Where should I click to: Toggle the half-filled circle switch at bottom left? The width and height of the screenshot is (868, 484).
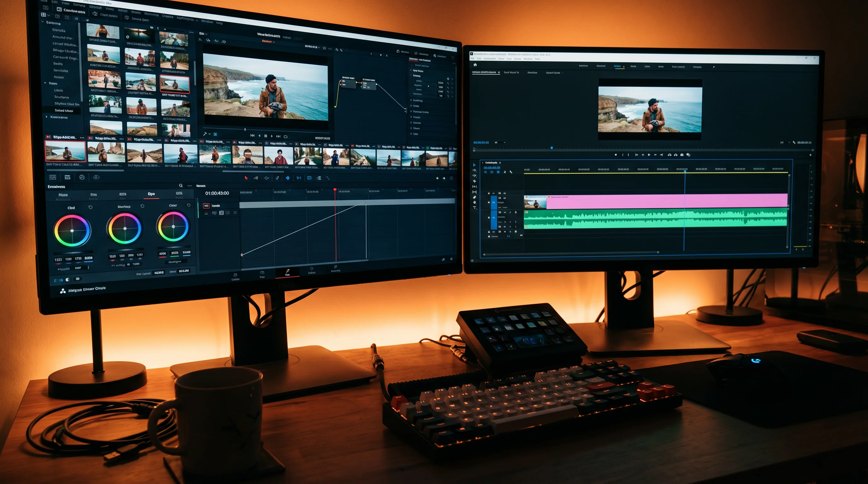[x=68, y=279]
